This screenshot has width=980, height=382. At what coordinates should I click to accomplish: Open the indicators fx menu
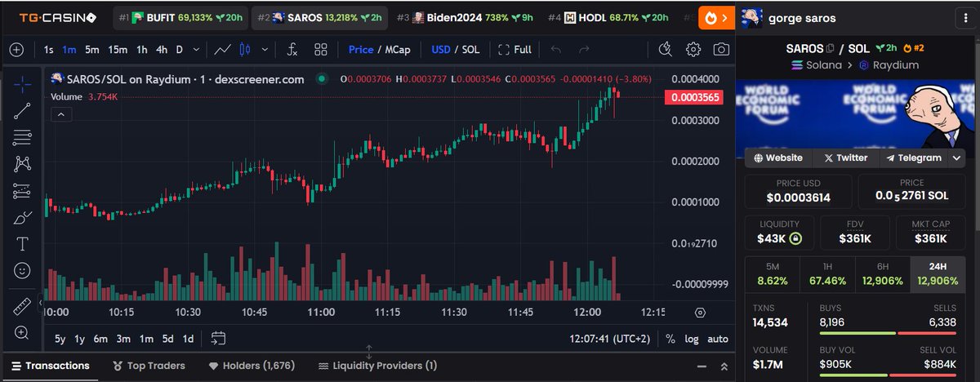(x=292, y=50)
